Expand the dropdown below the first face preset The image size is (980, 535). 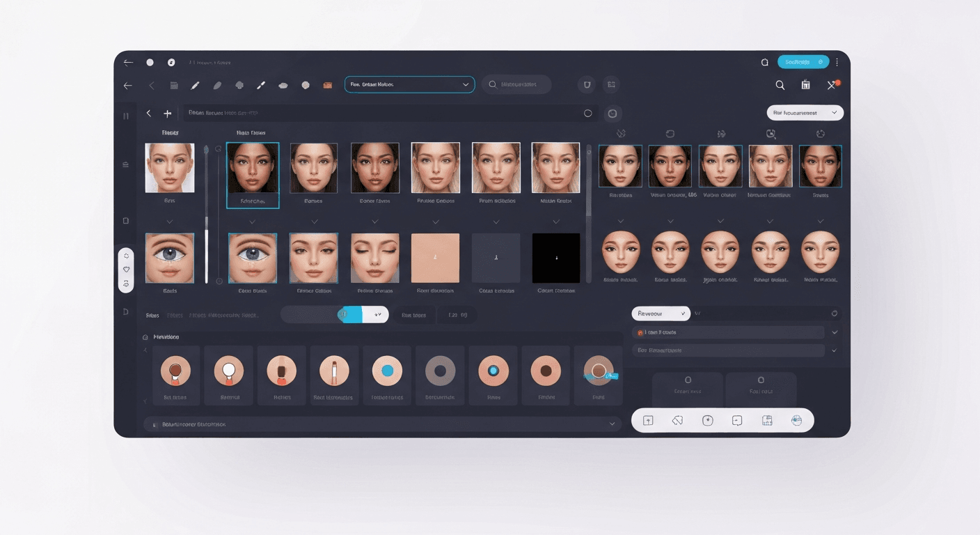point(170,222)
